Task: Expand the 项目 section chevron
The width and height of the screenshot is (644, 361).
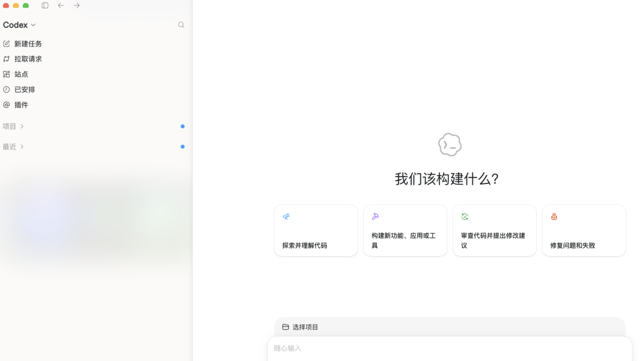Action: (x=22, y=126)
